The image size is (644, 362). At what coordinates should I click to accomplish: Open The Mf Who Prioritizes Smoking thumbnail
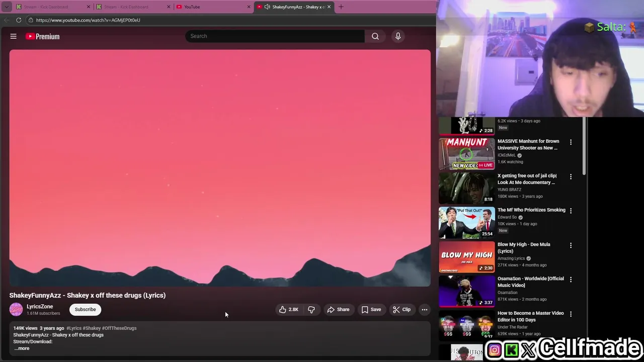[467, 222]
